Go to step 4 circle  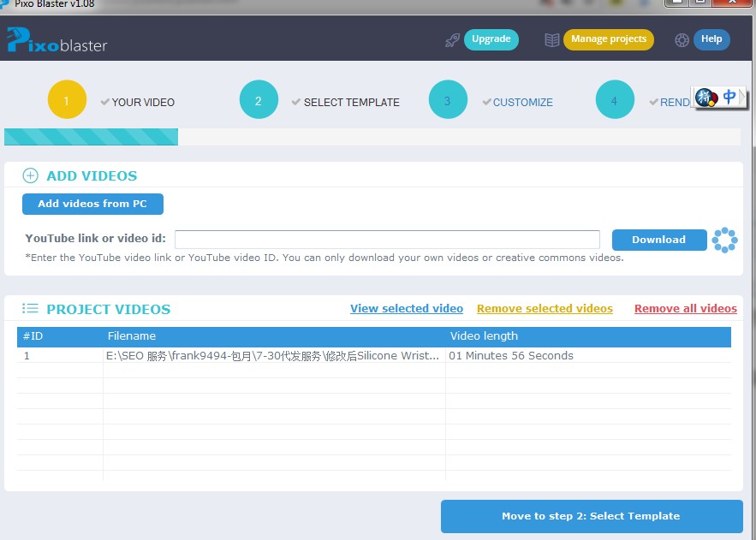tap(615, 99)
